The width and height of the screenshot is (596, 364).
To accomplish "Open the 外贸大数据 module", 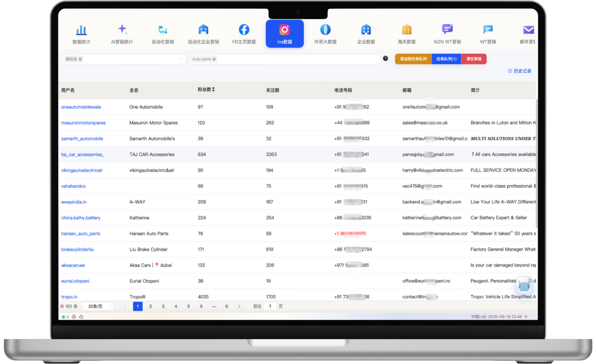I will (325, 34).
